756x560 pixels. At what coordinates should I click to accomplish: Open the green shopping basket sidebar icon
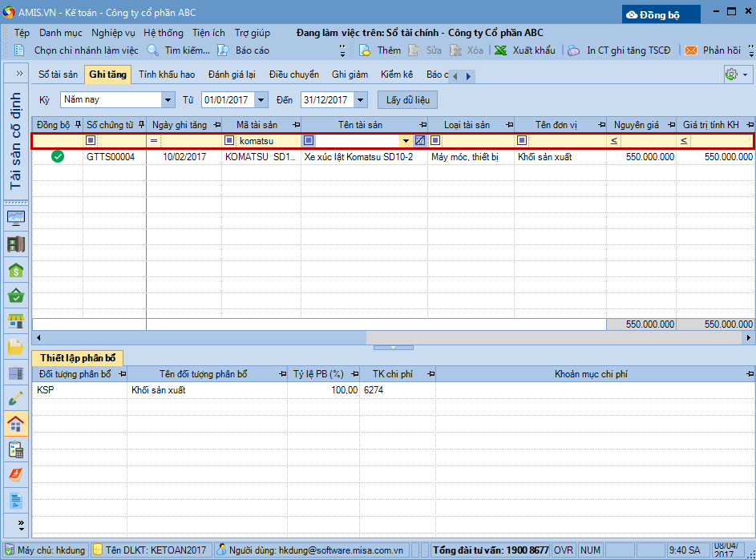tap(15, 296)
